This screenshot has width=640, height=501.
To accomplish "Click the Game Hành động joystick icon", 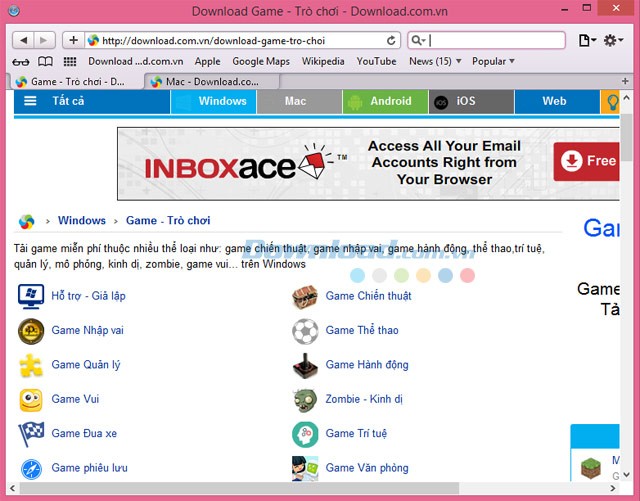I will click(305, 366).
